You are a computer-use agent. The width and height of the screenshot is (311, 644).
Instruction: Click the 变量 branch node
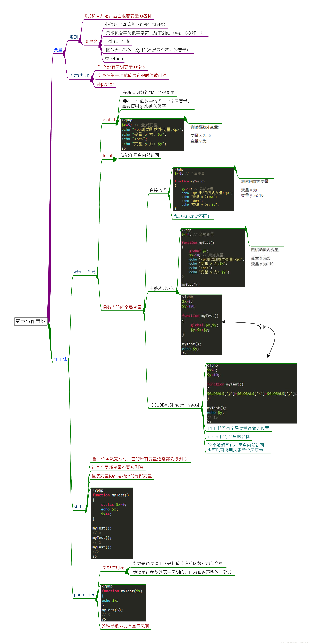pyautogui.click(x=58, y=50)
